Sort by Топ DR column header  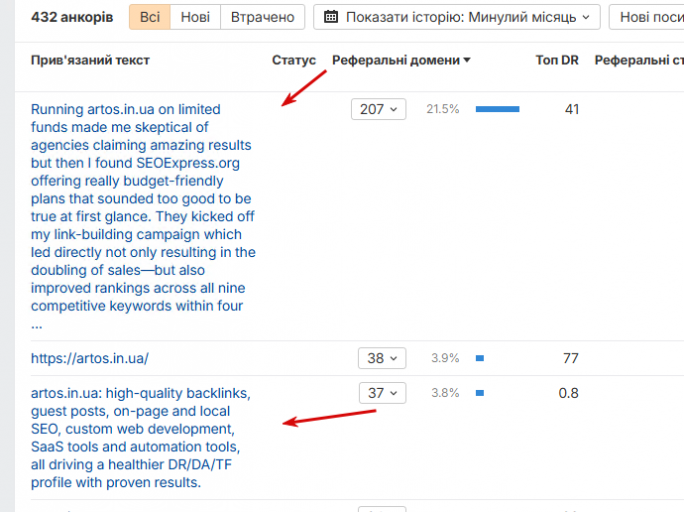[x=557, y=60]
